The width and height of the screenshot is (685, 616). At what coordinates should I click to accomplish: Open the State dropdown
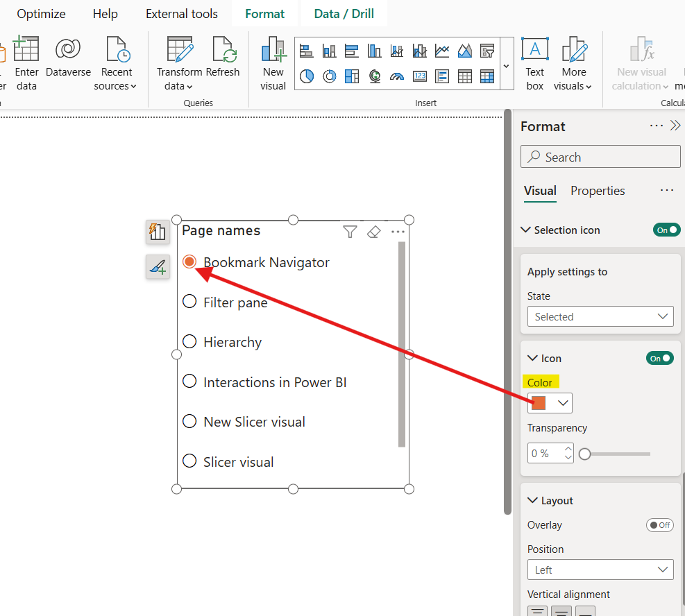600,317
